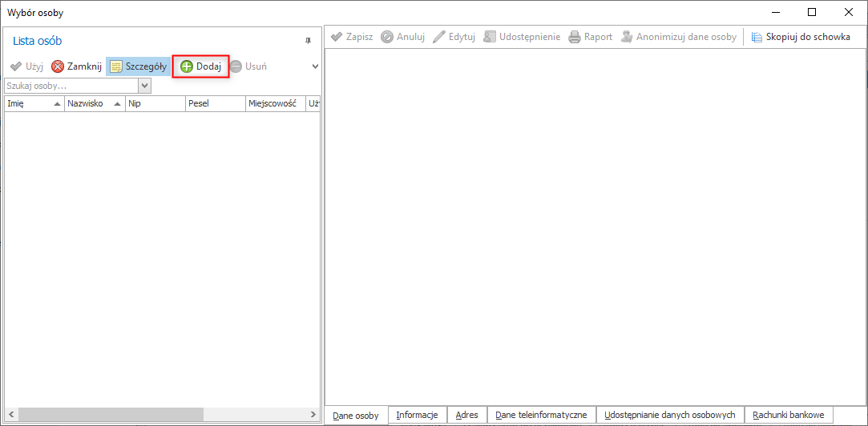
Task: Switch to the Dane osoby tab
Action: [357, 416]
